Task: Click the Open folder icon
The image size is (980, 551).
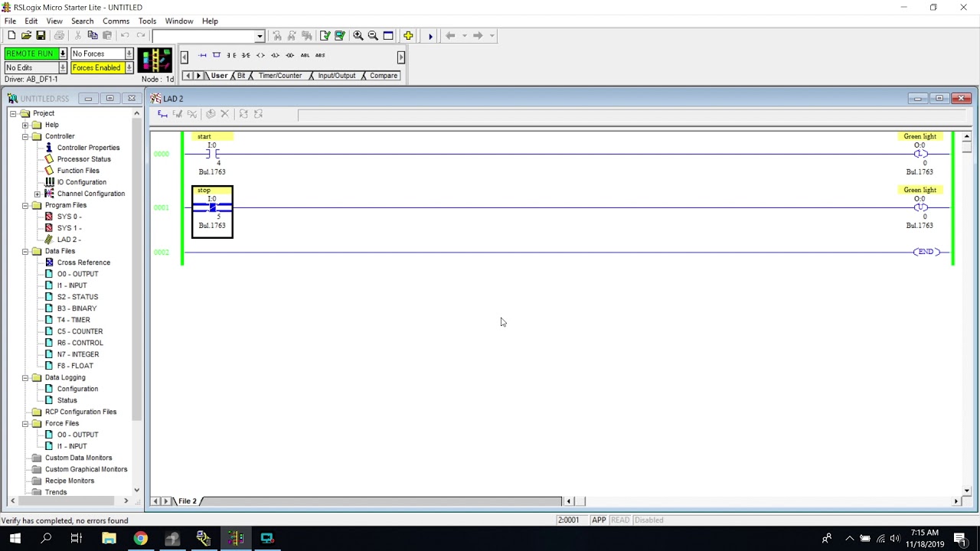Action: [26, 35]
